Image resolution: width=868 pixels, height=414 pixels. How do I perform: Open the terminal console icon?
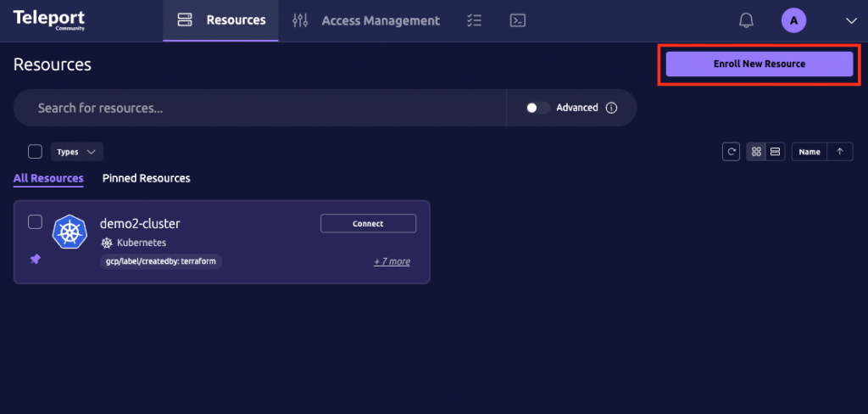[x=518, y=20]
